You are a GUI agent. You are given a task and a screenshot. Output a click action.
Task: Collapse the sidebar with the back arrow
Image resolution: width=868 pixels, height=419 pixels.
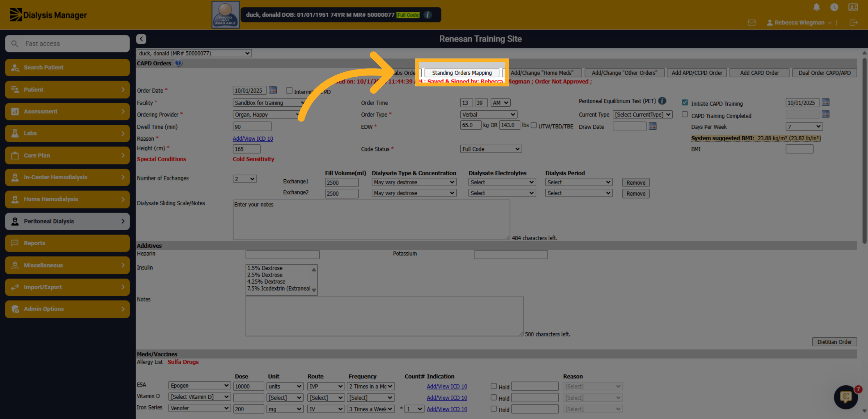[x=141, y=39]
